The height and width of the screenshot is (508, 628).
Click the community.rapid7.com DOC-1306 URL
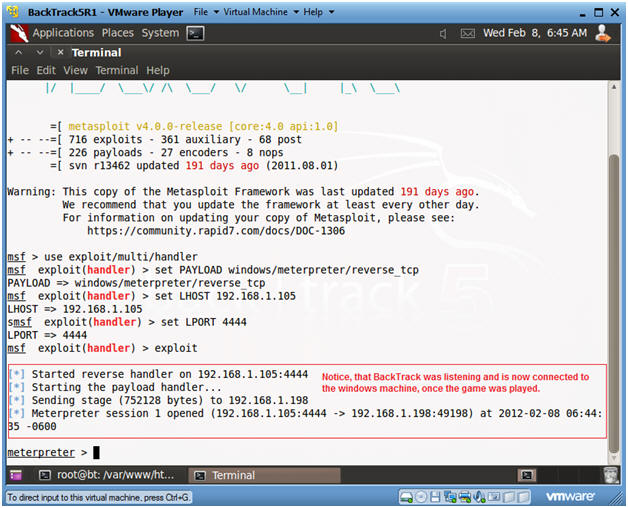click(x=216, y=231)
